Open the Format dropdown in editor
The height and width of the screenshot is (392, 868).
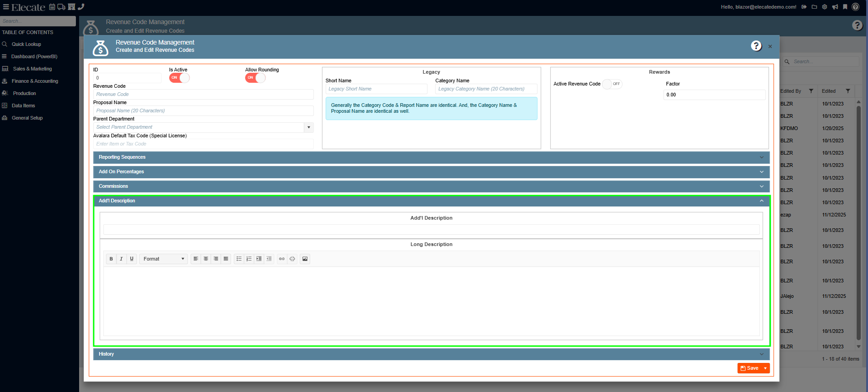pyautogui.click(x=163, y=259)
